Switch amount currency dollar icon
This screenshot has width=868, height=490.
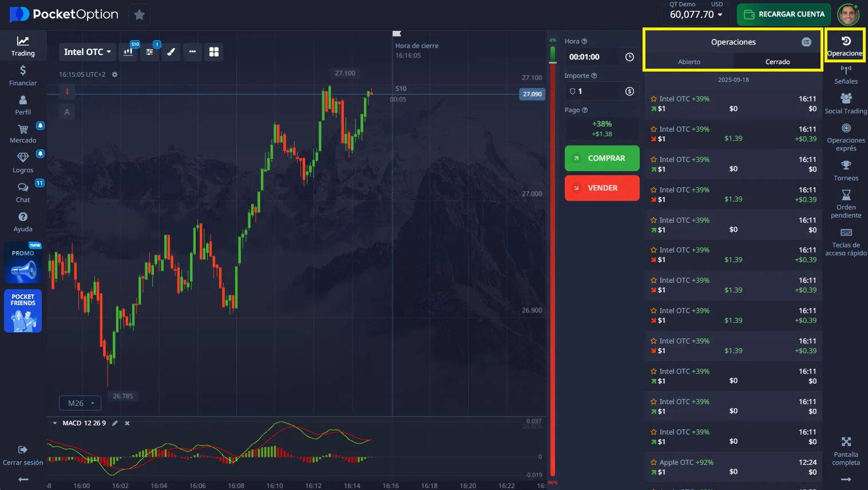pos(629,91)
